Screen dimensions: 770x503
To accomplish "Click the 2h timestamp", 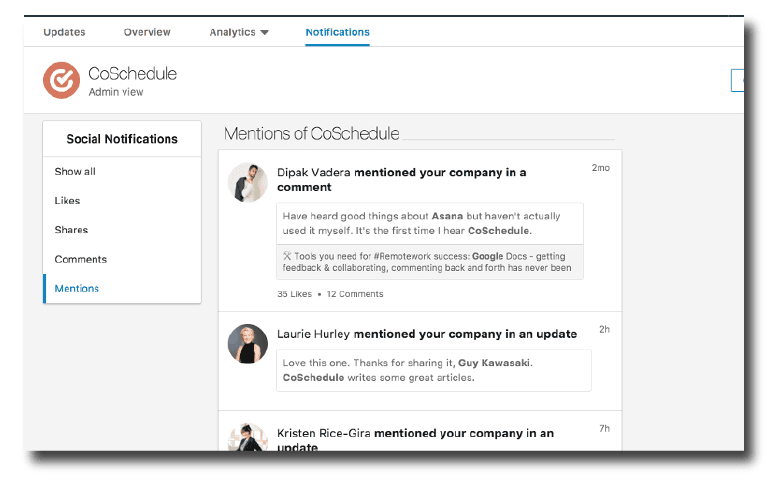I will click(605, 329).
